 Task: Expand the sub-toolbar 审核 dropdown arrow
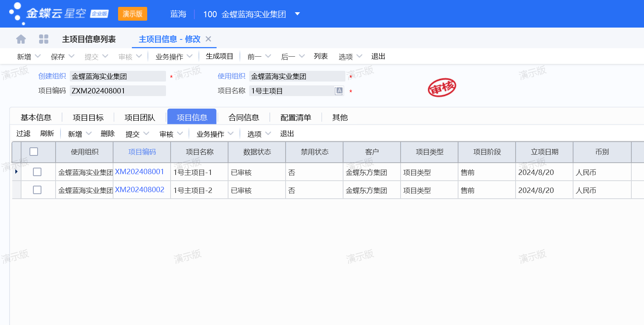[180, 134]
